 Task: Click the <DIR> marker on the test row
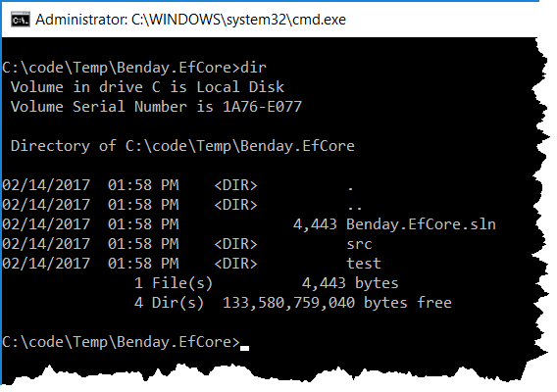point(235,264)
